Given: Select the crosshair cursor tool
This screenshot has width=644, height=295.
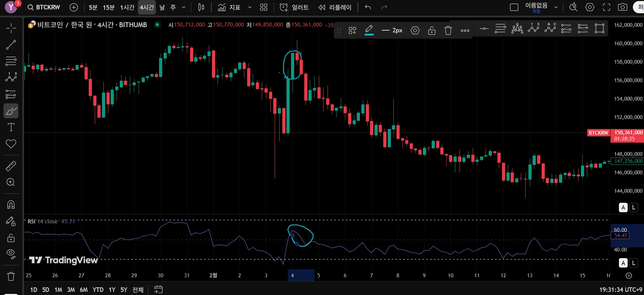Looking at the screenshot, I should point(11,28).
